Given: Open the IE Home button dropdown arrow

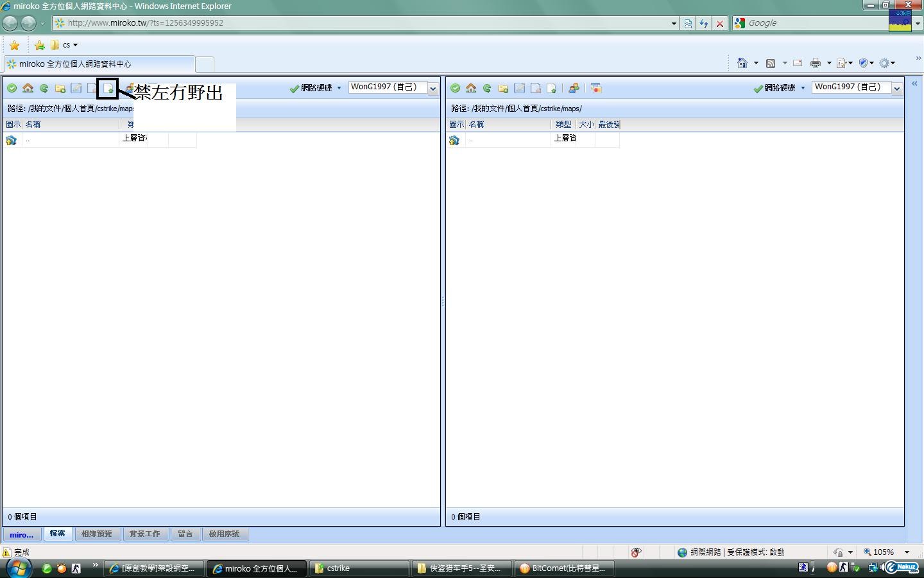Looking at the screenshot, I should coord(756,63).
